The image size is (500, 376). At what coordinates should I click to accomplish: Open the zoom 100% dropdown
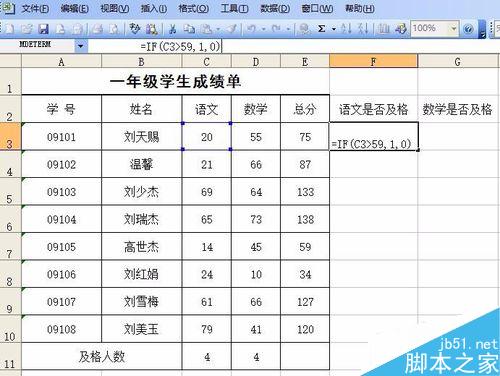[454, 29]
